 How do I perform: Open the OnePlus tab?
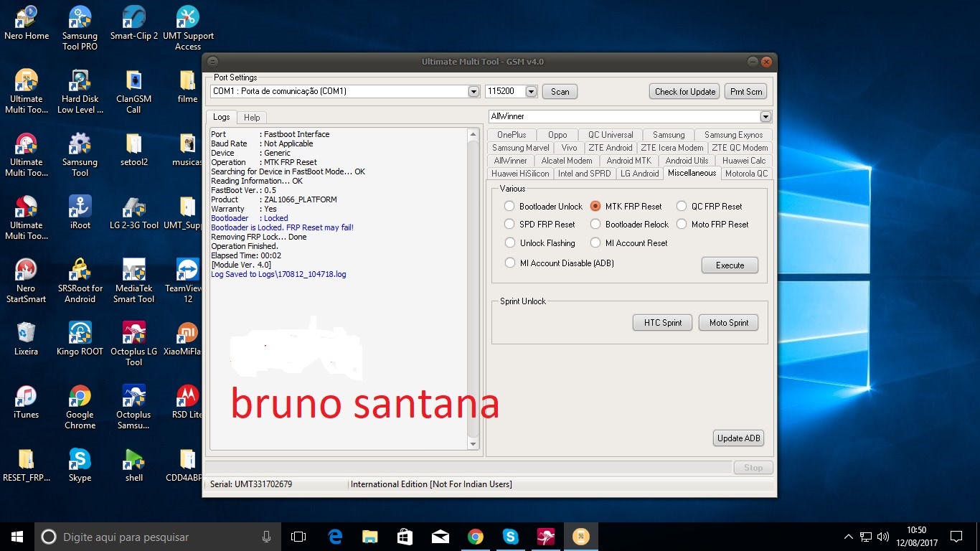[512, 135]
